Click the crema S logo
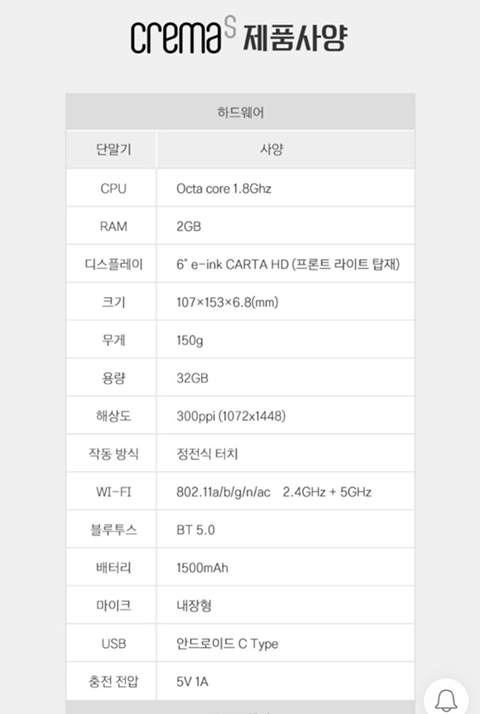Image resolution: width=480 pixels, height=714 pixels. coord(184,36)
